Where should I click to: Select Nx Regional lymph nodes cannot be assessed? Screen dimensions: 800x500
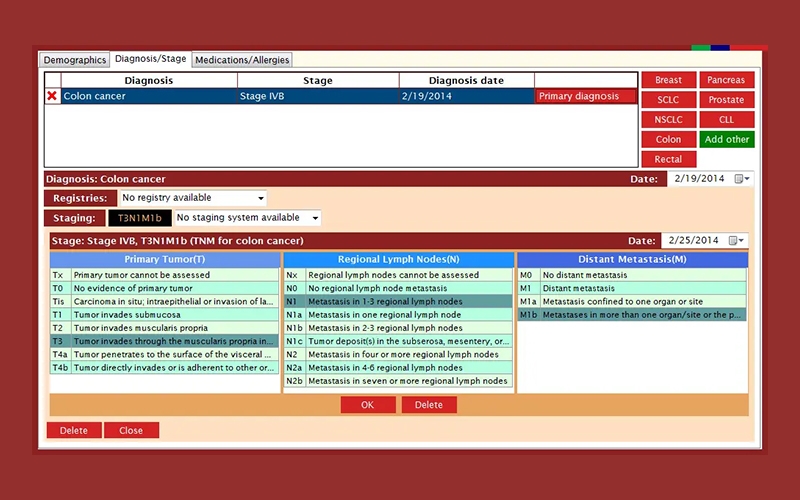pos(398,275)
